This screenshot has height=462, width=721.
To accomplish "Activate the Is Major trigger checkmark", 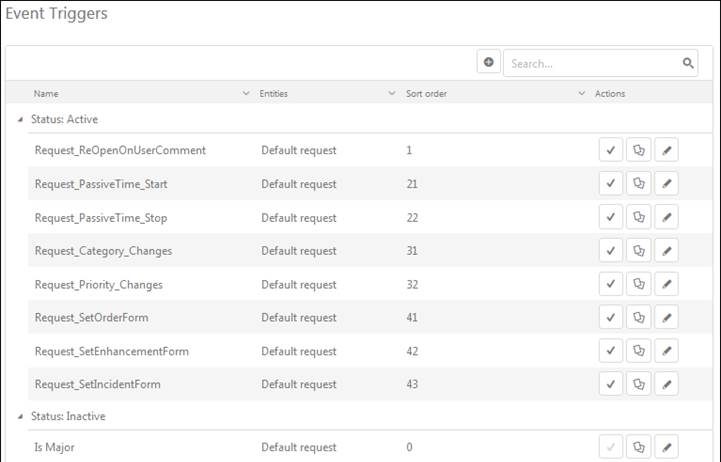I will (610, 447).
